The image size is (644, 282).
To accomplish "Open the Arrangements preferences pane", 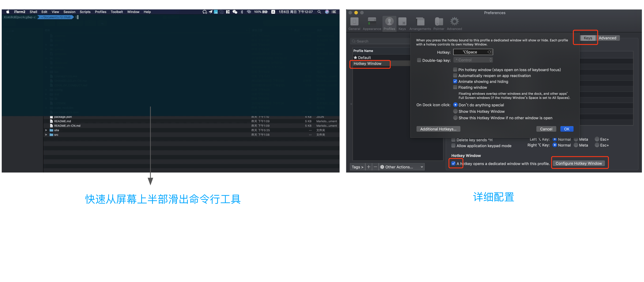I will (x=420, y=24).
